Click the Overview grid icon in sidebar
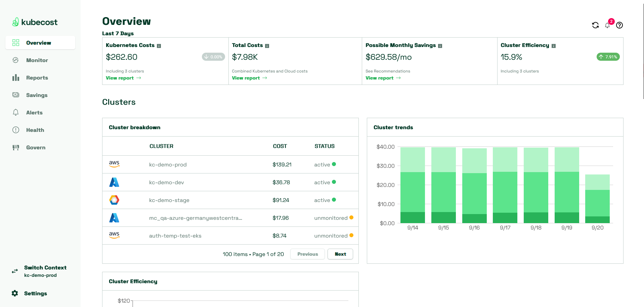644x307 pixels. [16, 43]
